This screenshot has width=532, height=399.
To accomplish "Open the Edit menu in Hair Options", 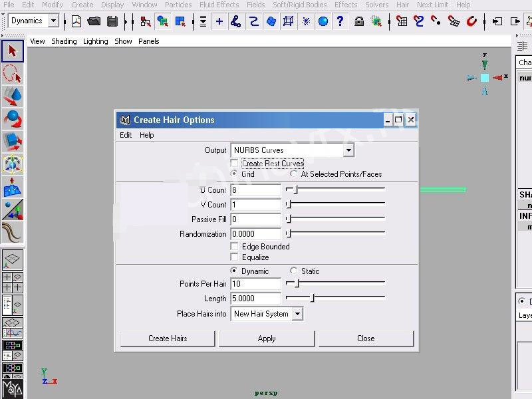I will coord(126,135).
